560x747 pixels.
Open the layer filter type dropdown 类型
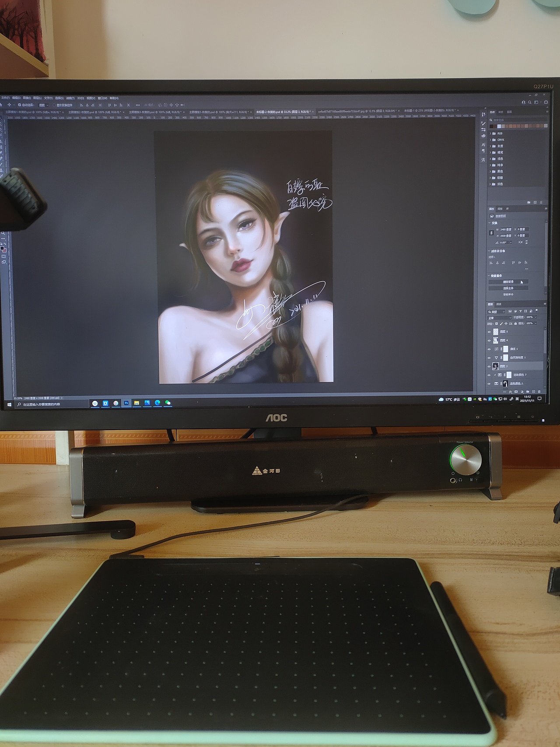click(x=496, y=312)
